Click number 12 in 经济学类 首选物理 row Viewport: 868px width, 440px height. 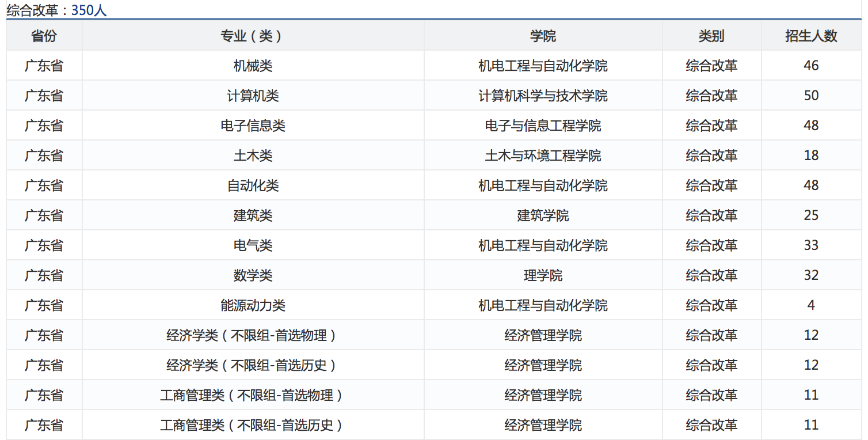pos(811,335)
